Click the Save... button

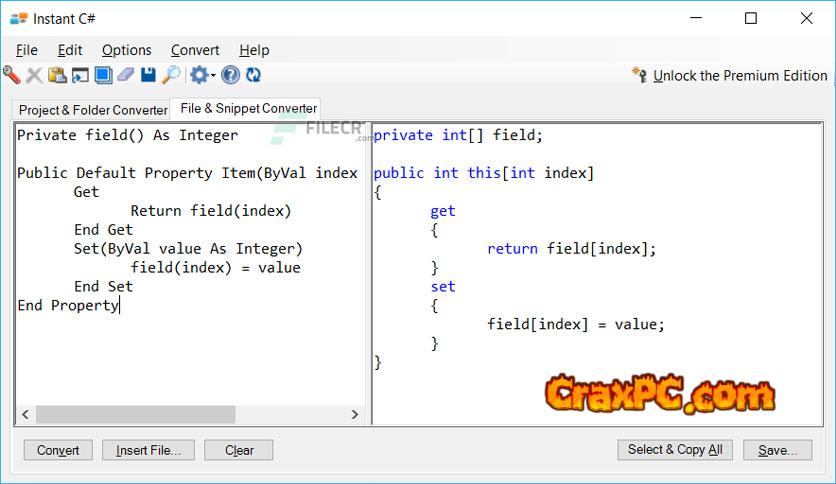pos(777,450)
